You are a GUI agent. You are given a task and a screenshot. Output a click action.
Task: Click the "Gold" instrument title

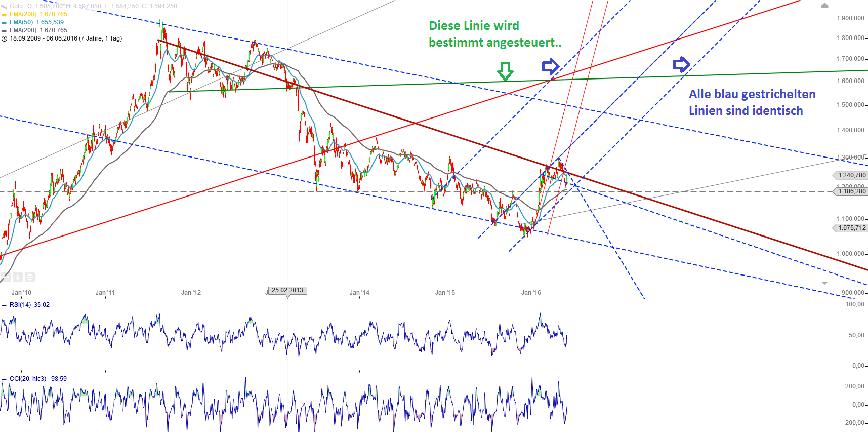point(16,6)
